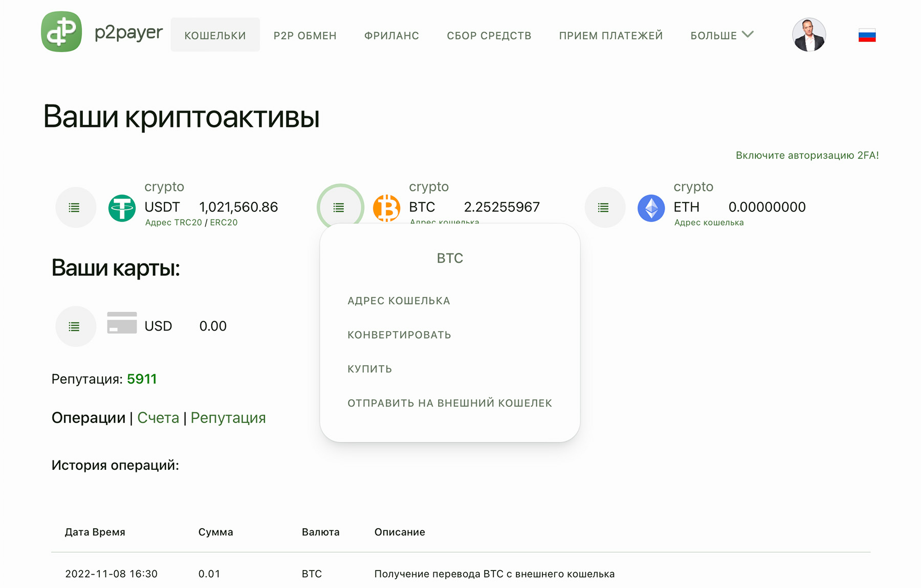The height and width of the screenshot is (588, 921).
Task: Open the ФРИЛАНС section
Action: coord(391,35)
